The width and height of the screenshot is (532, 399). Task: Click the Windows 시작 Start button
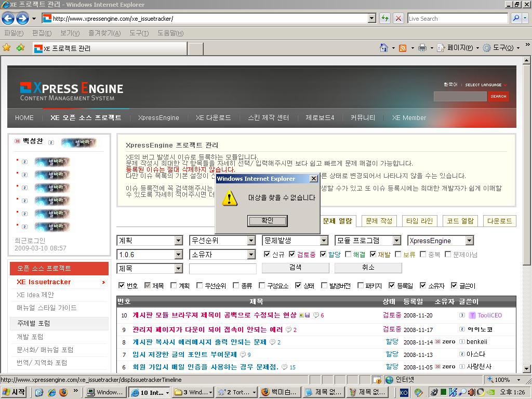click(x=14, y=392)
